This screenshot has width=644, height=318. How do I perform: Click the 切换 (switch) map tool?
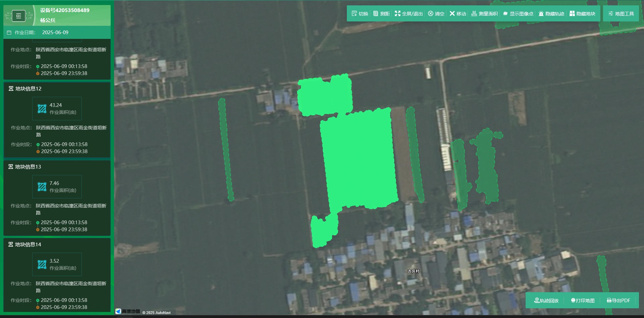coord(360,14)
